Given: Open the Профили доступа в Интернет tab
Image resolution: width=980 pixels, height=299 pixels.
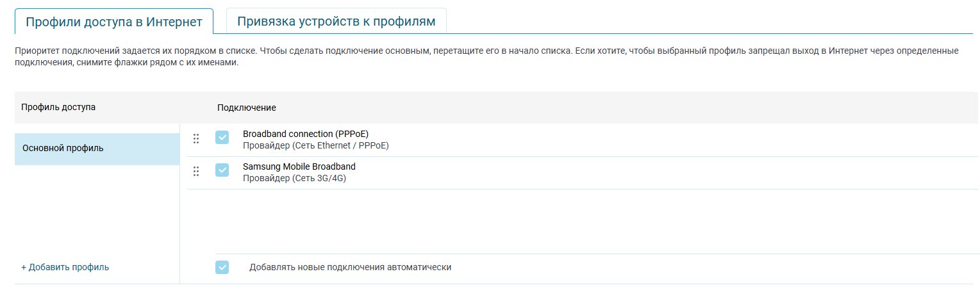Looking at the screenshot, I should coord(113,21).
